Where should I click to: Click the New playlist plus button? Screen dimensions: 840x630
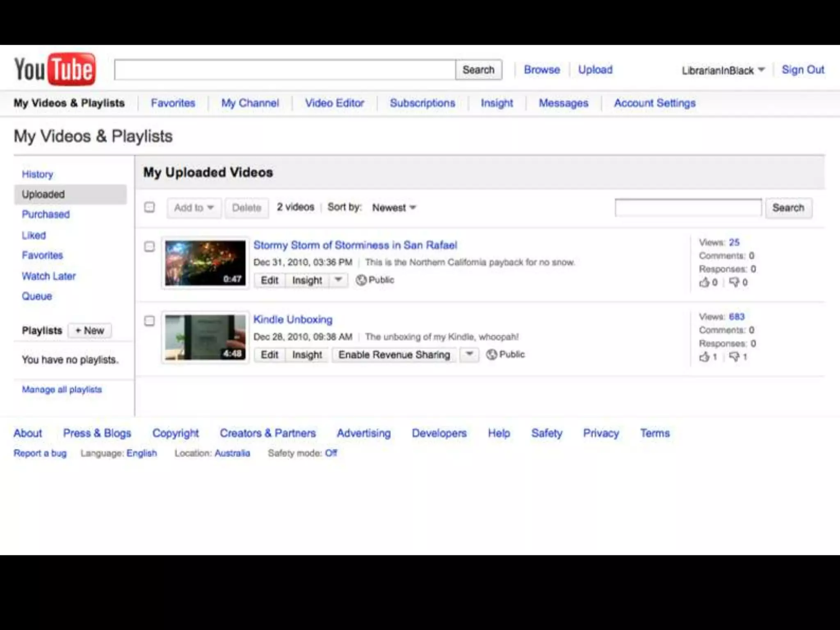click(90, 331)
